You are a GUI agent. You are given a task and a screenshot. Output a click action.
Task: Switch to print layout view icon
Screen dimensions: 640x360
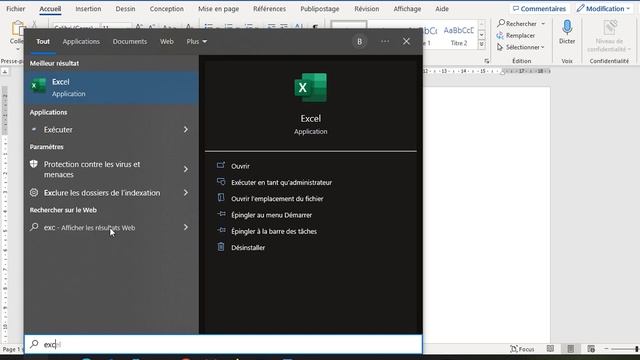(x=571, y=349)
